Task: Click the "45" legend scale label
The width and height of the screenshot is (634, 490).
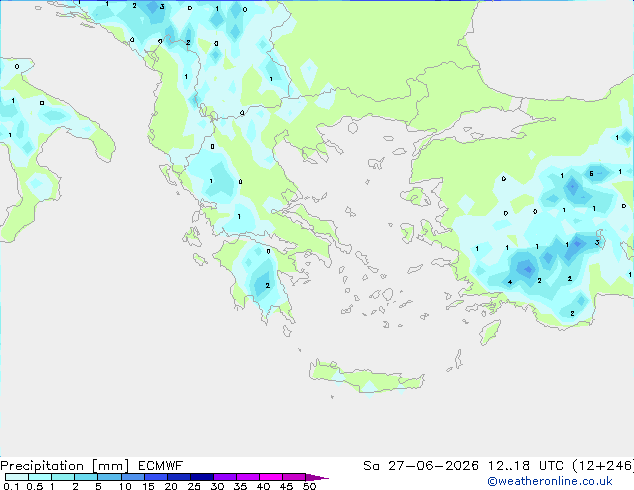Action: click(286, 486)
